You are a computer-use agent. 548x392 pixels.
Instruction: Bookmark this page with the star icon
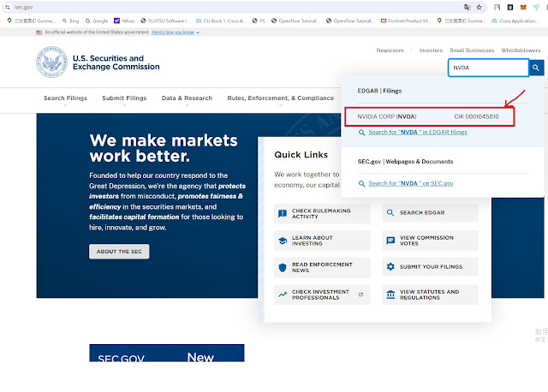point(479,7)
